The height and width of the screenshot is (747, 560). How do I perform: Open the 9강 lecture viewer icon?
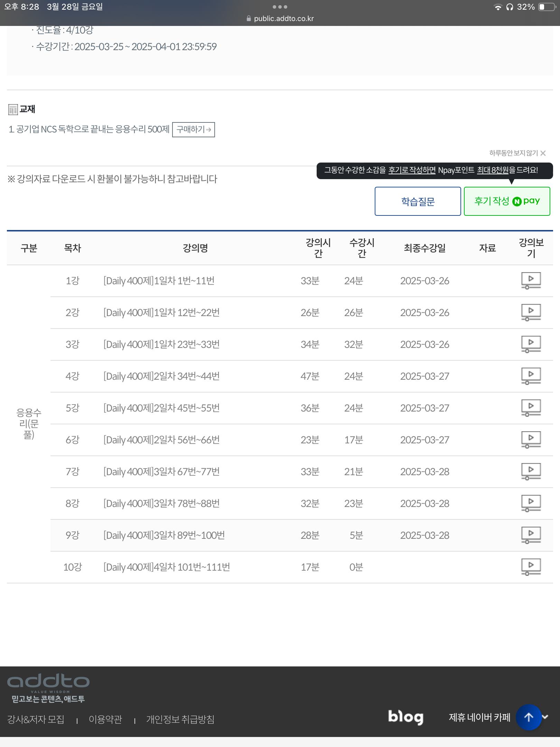531,535
